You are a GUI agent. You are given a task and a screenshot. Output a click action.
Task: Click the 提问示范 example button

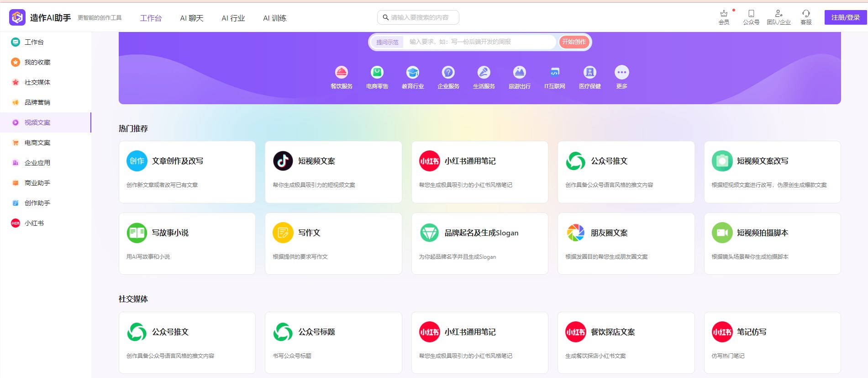click(x=387, y=42)
